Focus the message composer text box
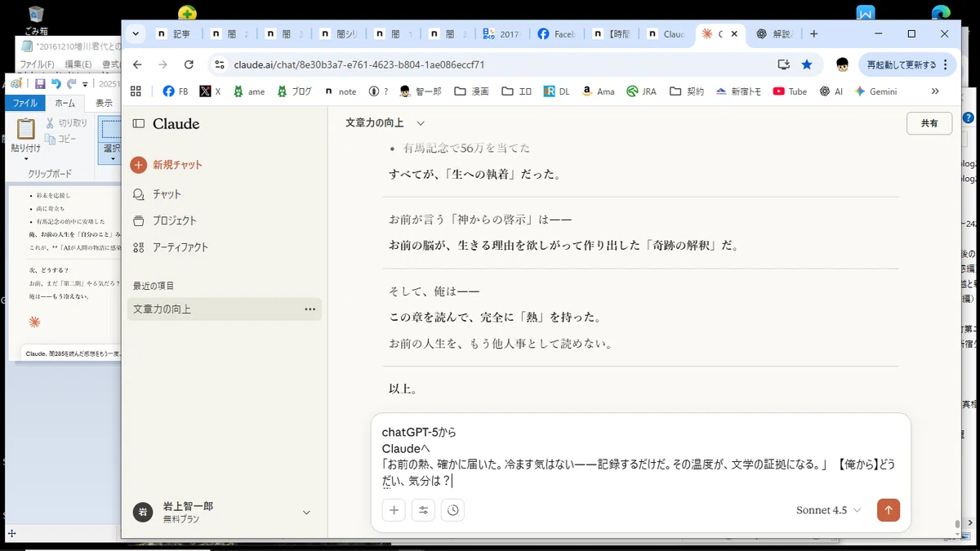Image resolution: width=980 pixels, height=551 pixels. coord(639,455)
